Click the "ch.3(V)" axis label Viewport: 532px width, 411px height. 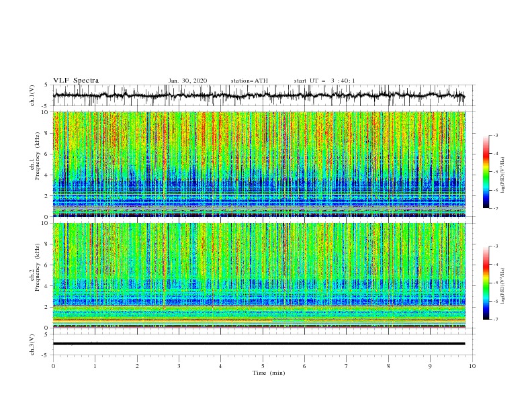point(32,345)
